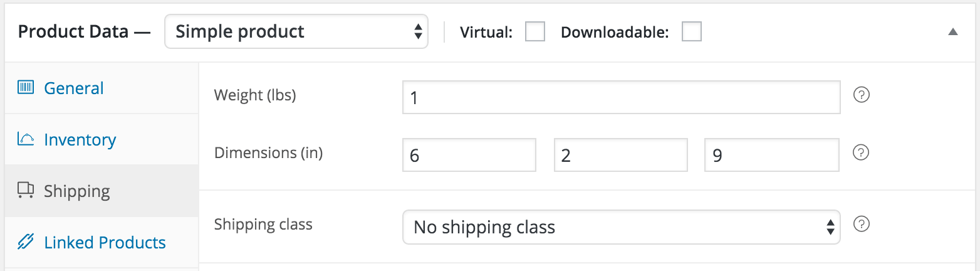Focus the width dimension field containing 2
The image size is (980, 271).
pos(620,155)
